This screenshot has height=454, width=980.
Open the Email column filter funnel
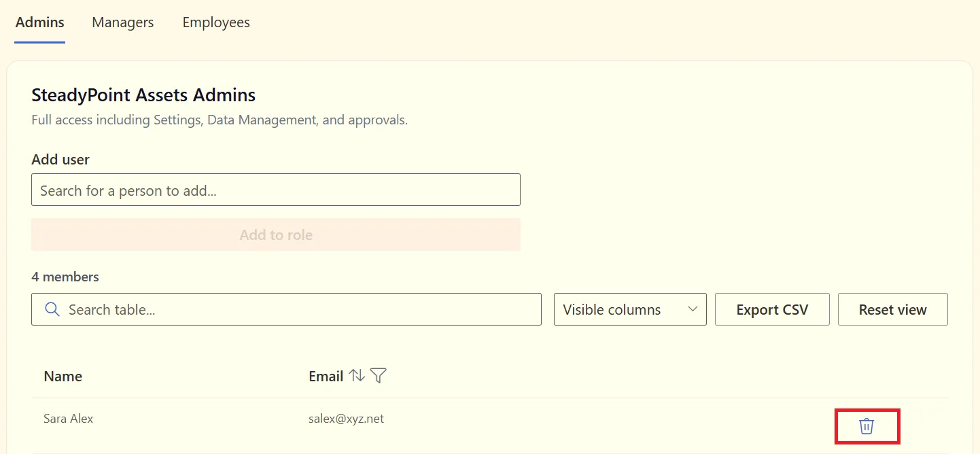(379, 376)
